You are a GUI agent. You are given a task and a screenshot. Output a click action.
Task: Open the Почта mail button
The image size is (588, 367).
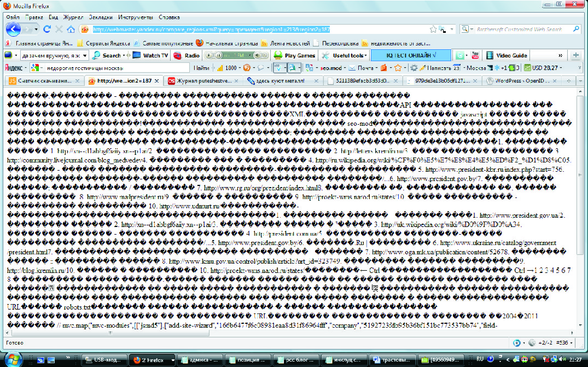[362, 68]
